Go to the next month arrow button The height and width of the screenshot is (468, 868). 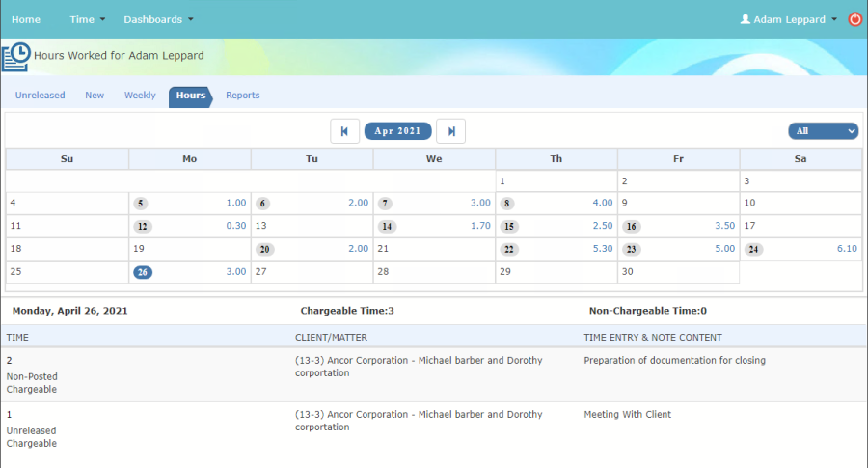[450, 131]
